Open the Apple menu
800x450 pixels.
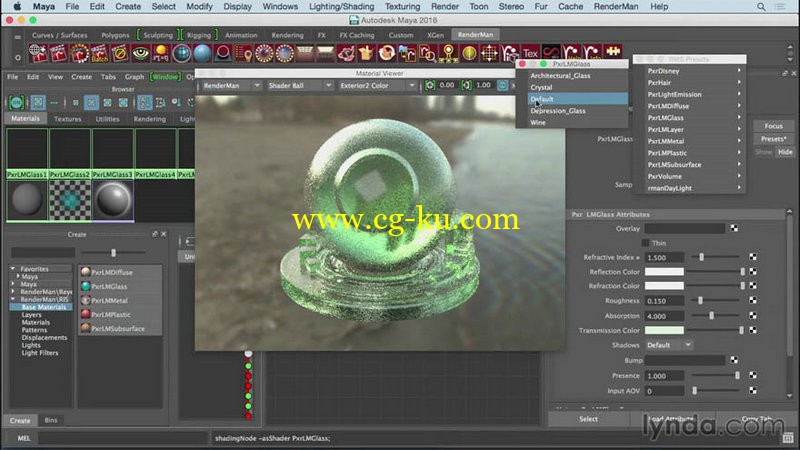pyautogui.click(x=17, y=7)
